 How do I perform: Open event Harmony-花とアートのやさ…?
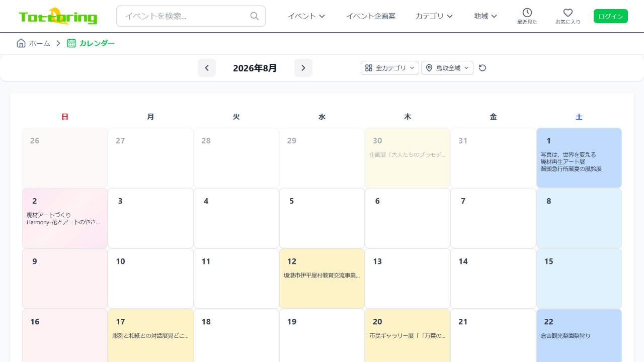tap(63, 222)
